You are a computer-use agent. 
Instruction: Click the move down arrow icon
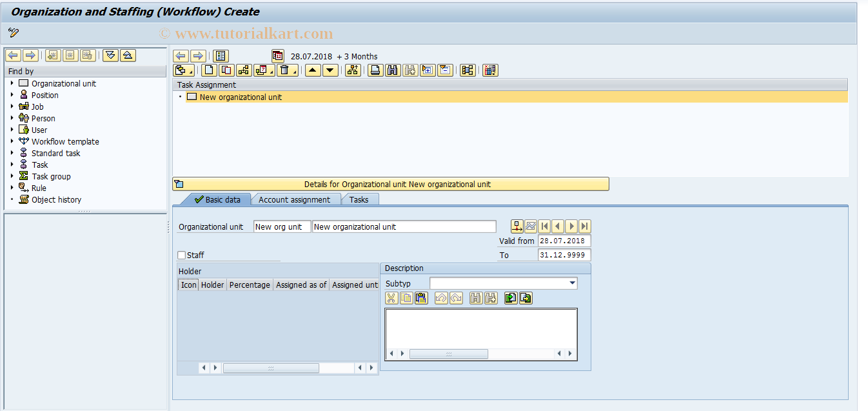click(x=330, y=70)
